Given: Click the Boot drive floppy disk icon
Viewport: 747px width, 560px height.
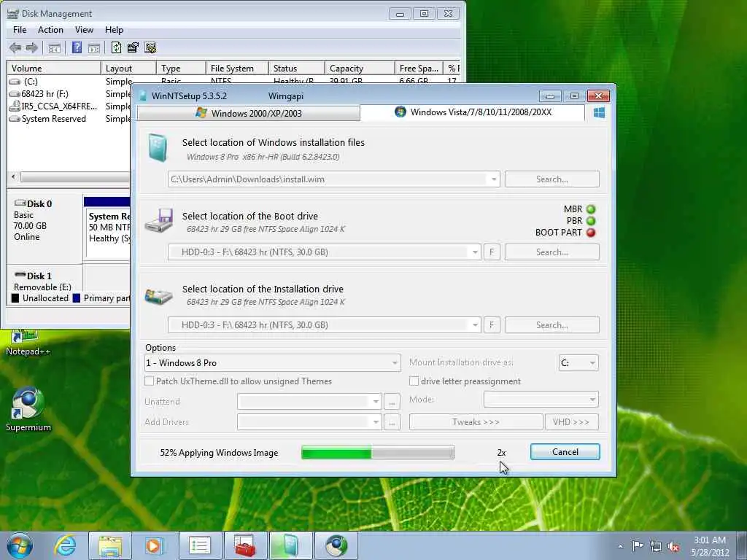Looking at the screenshot, I should pos(158,220).
